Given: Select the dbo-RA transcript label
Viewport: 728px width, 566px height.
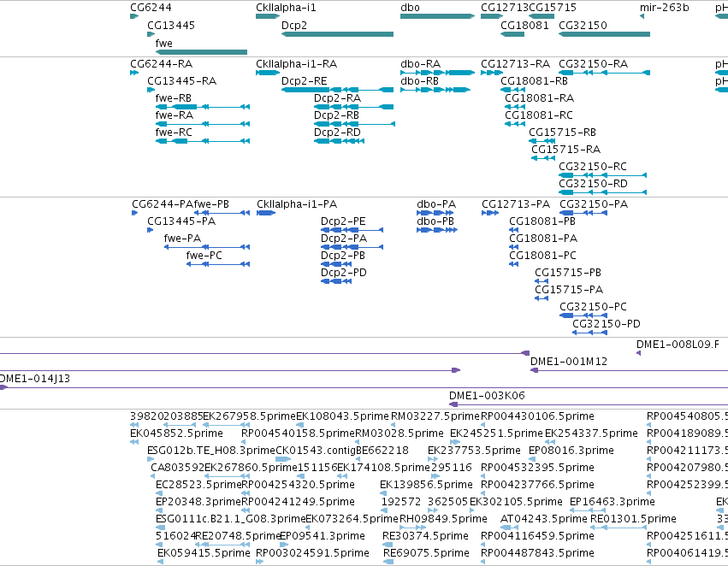Looking at the screenshot, I should (420, 63).
